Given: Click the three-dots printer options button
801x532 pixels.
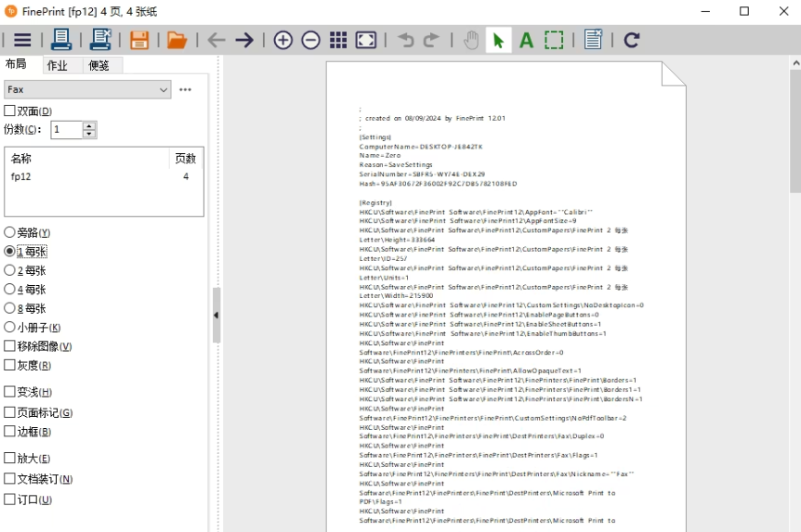Looking at the screenshot, I should pyautogui.click(x=186, y=89).
